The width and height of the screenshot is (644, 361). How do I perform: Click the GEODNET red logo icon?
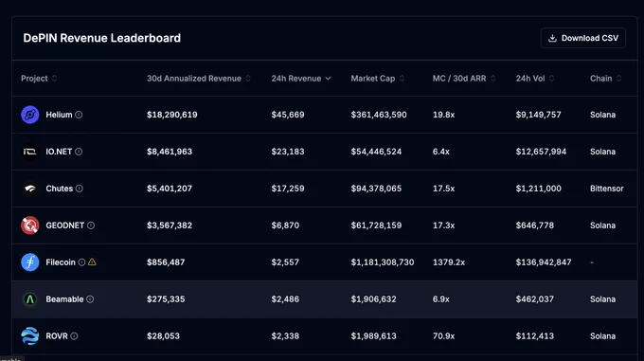30,226
